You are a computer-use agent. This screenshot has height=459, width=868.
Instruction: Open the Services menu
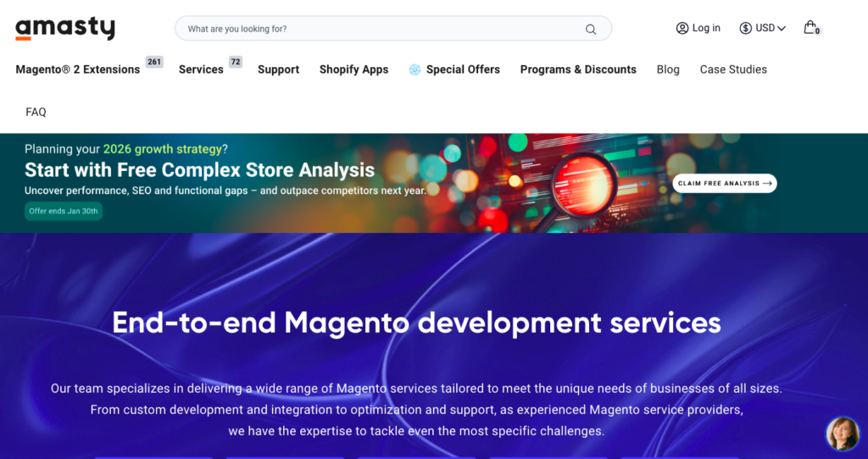[x=201, y=69]
